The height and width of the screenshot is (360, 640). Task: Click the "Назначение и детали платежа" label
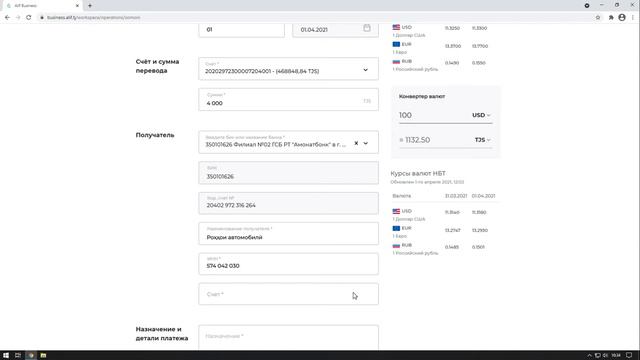point(162,333)
